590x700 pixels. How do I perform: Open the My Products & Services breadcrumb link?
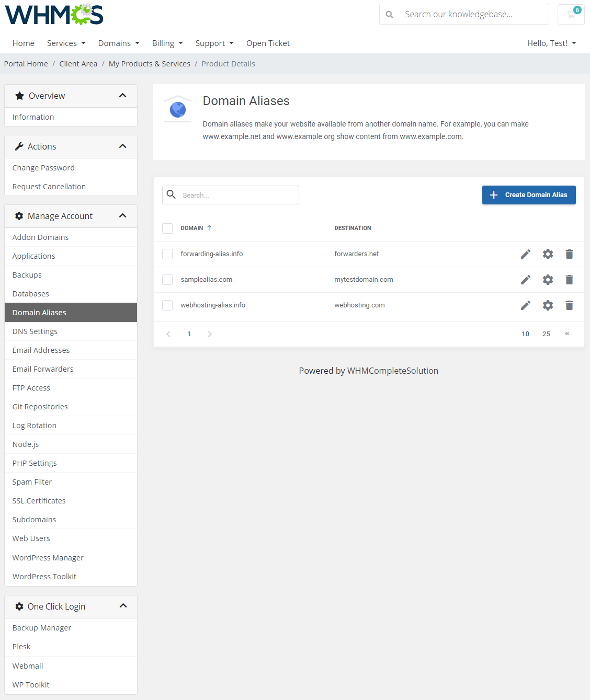click(x=149, y=63)
